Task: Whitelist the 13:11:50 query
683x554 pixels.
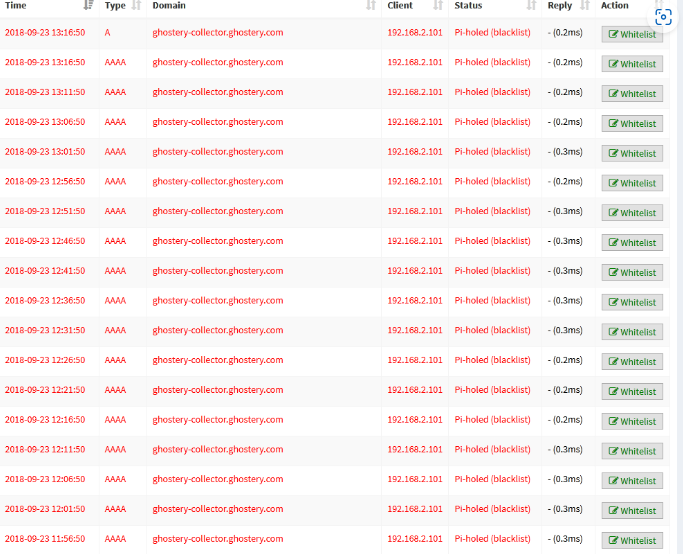Action: coord(632,94)
